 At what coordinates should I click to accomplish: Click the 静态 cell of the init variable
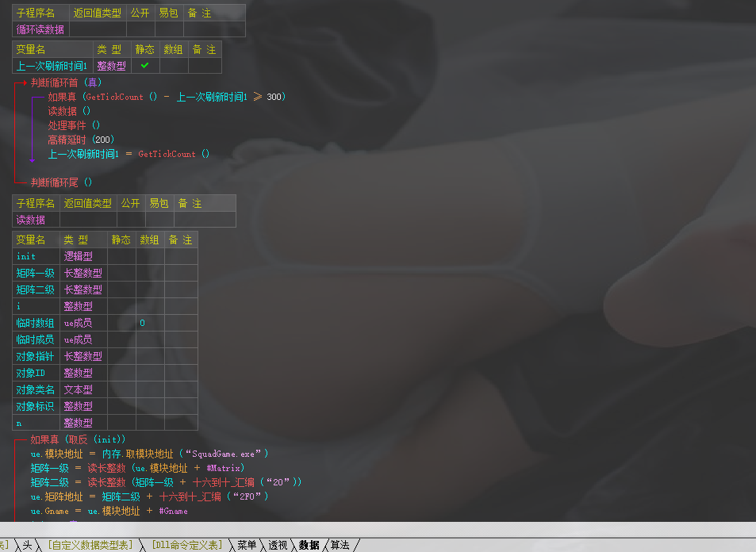click(121, 256)
